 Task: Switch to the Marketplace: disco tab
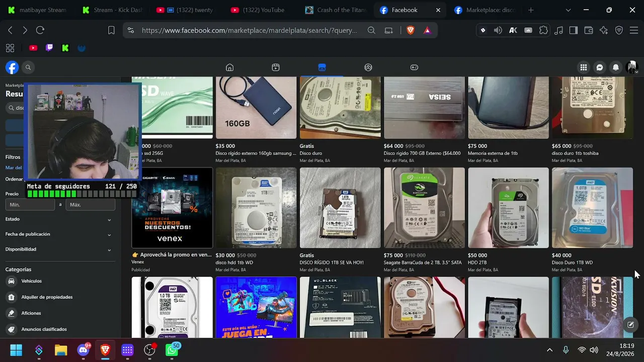[485, 10]
